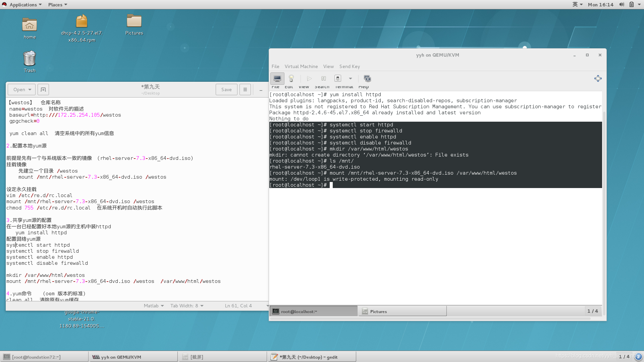Open the manage VM snapshots icon
644x362 pixels.
point(367,78)
